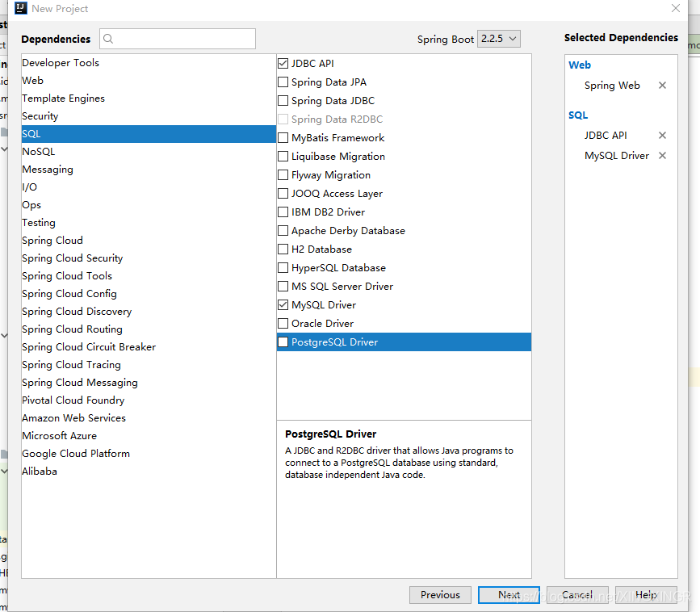Select Spring Cloud Tools
The height and width of the screenshot is (612, 700).
pos(149,276)
